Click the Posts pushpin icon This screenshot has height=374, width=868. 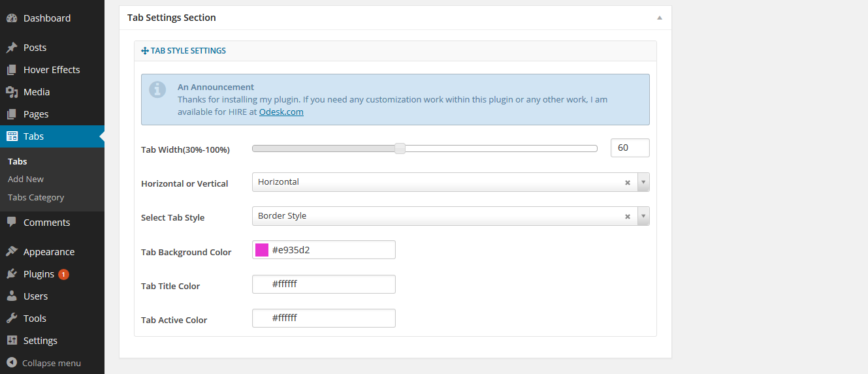pos(12,48)
